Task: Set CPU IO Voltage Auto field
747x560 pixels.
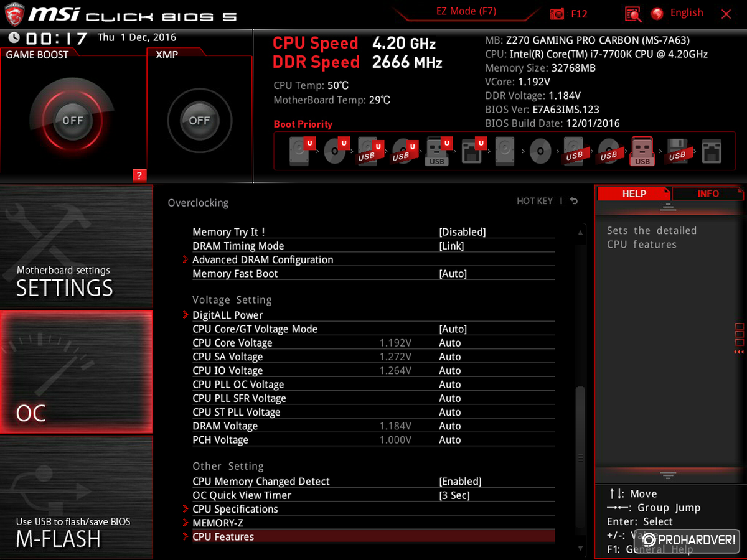Action: (x=450, y=370)
